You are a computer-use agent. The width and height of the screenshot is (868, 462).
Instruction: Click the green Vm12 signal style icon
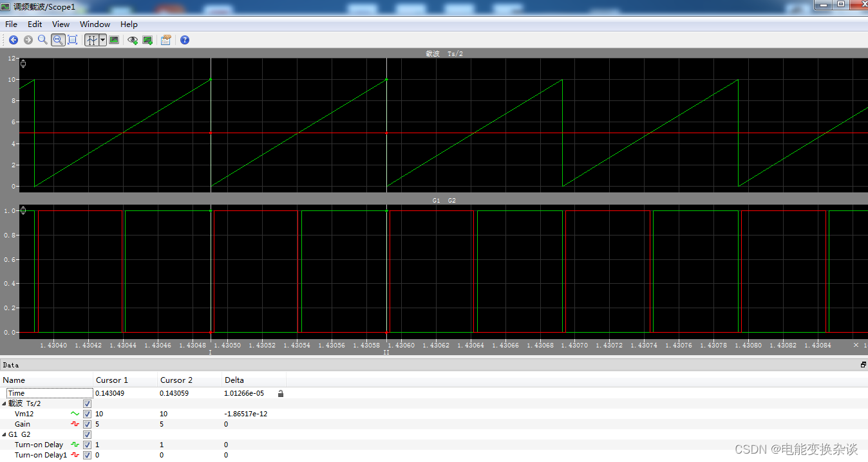coord(75,414)
